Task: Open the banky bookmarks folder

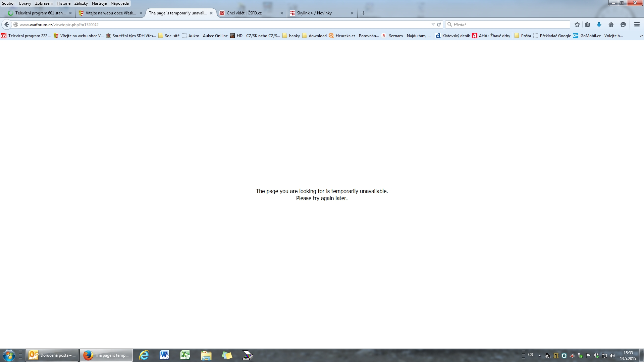Action: pos(291,36)
